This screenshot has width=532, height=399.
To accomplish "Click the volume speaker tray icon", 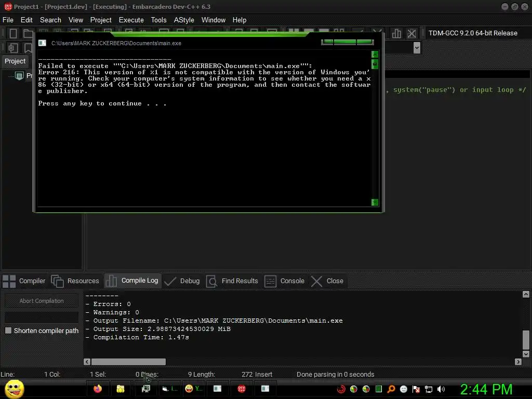I will point(441,389).
